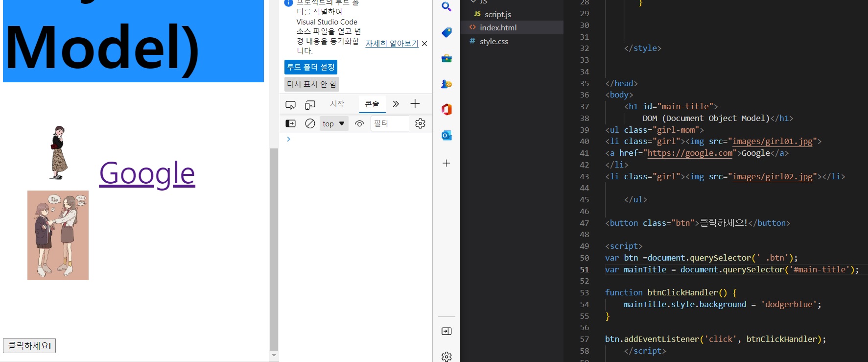Click the images/girl02.jpg path in code
868x362 pixels.
click(773, 176)
